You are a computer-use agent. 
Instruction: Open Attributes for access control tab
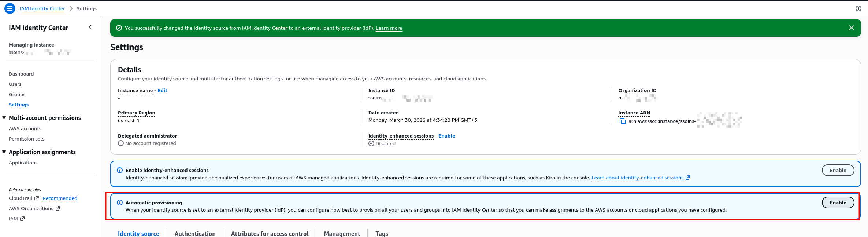click(x=270, y=233)
